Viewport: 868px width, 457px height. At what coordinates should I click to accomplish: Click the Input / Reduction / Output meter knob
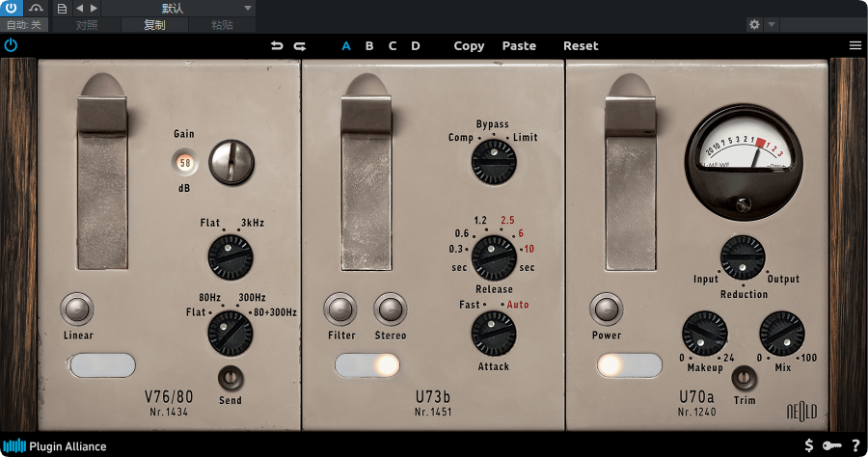(743, 257)
